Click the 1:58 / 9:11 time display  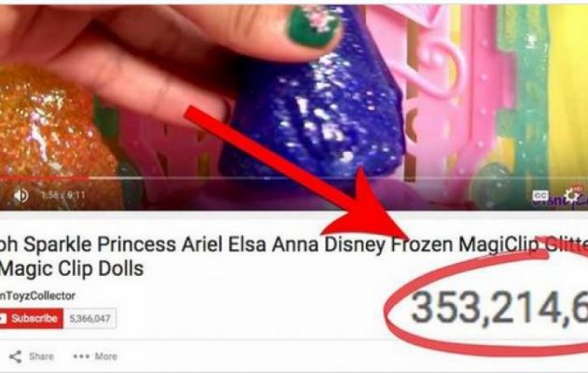coord(63,195)
